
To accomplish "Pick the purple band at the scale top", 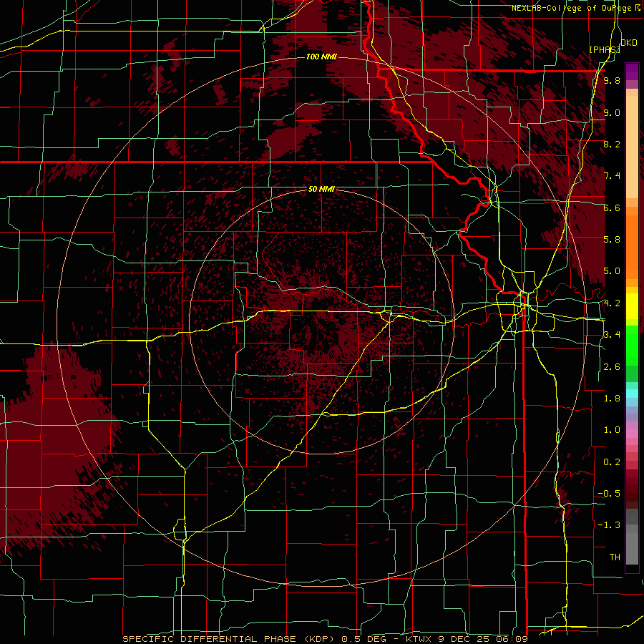I will coord(632,72).
